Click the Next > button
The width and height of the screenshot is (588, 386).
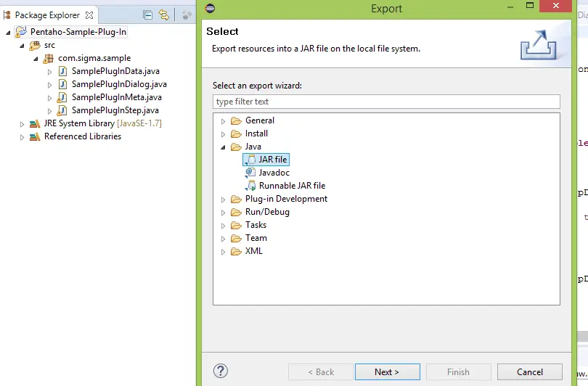click(x=388, y=371)
